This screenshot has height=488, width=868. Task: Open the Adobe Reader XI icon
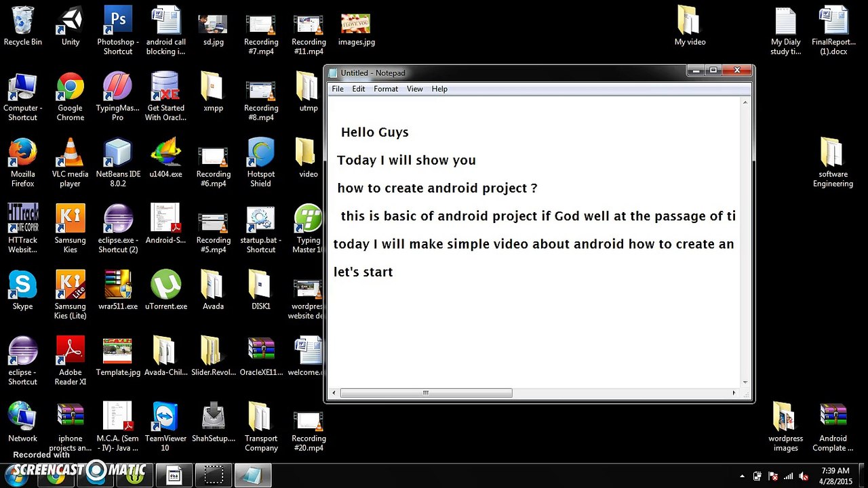[x=71, y=352]
